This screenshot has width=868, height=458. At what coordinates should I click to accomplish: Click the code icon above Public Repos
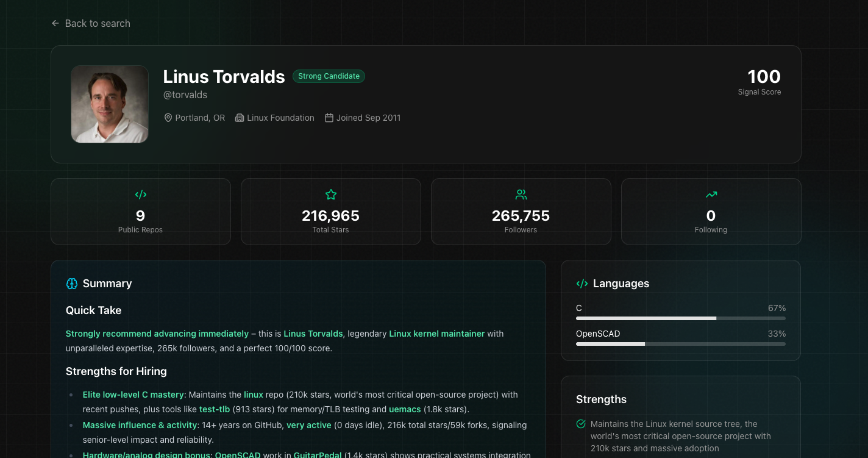[x=141, y=195]
